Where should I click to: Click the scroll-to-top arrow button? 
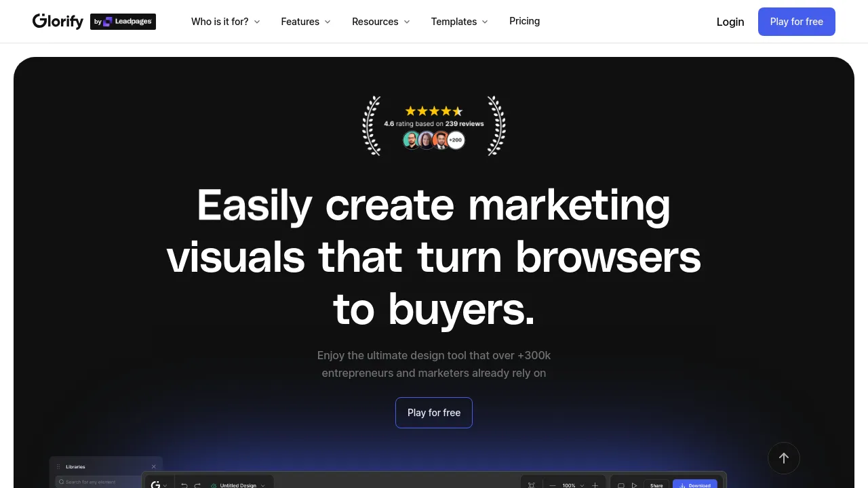(784, 458)
